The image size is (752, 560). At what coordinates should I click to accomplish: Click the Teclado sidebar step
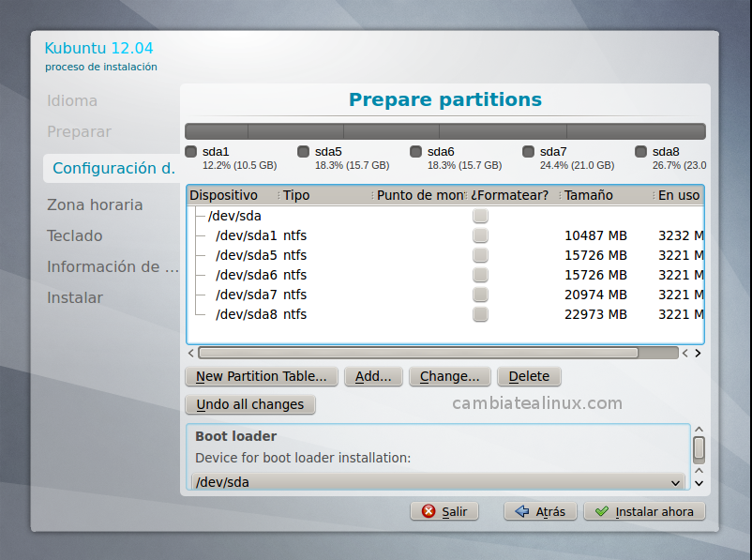click(x=74, y=235)
